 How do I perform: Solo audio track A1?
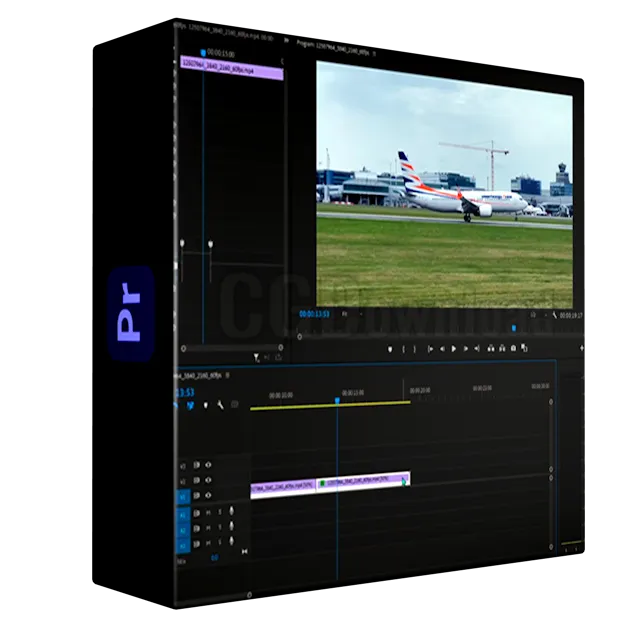tap(220, 512)
